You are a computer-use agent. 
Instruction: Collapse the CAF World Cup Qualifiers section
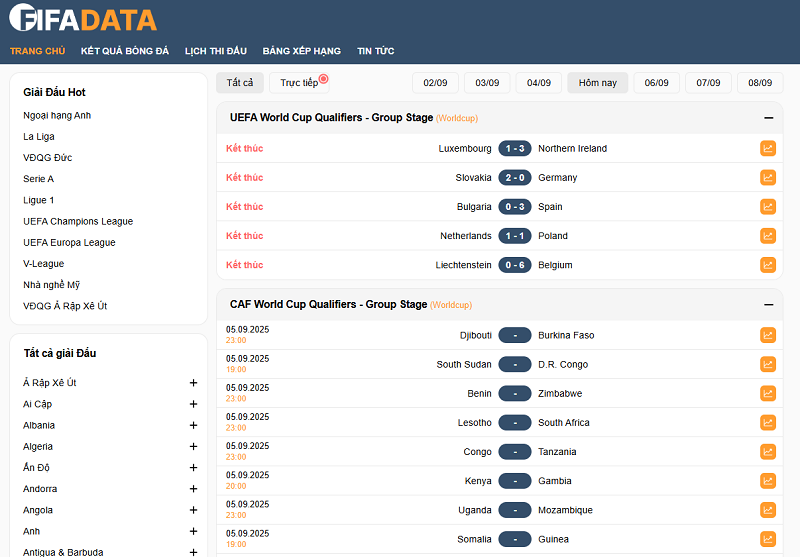pyautogui.click(x=768, y=305)
